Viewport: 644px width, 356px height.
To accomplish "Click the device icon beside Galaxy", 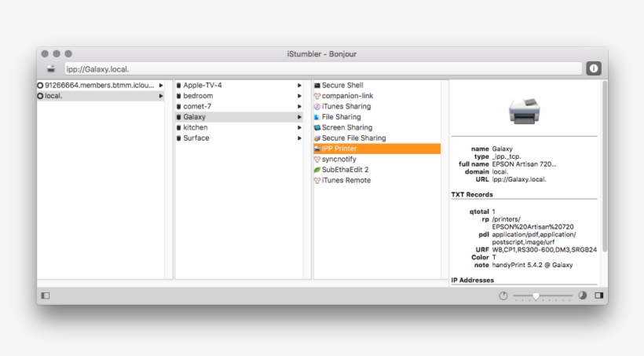I will click(x=178, y=117).
